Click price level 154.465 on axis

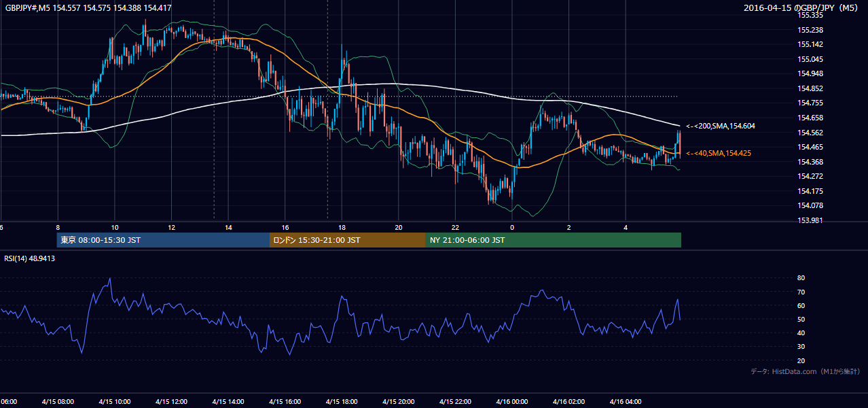(810, 147)
